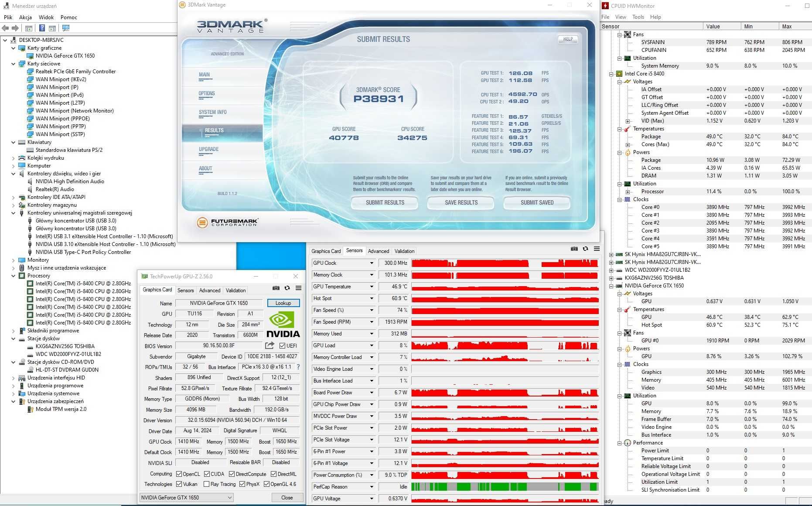Click the Close button in GPU-Z
Viewport: 812px width, 506px height.
[x=287, y=498]
